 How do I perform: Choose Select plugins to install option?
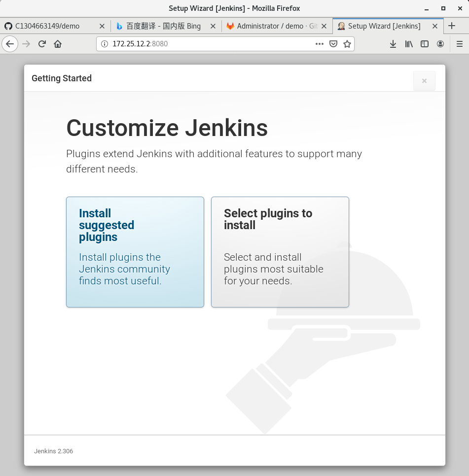(280, 252)
